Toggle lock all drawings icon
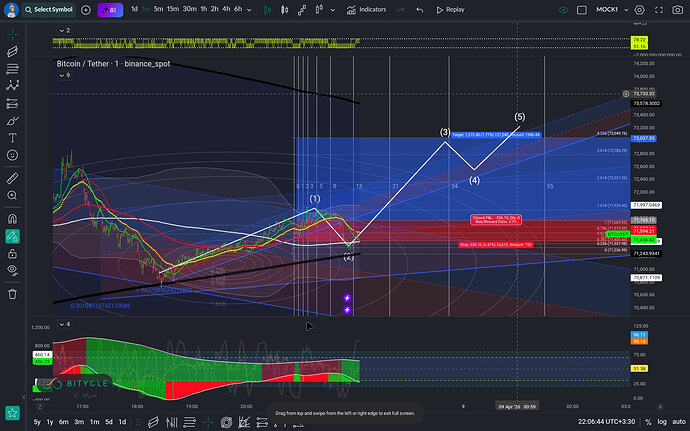The width and height of the screenshot is (690, 431). coord(12,254)
